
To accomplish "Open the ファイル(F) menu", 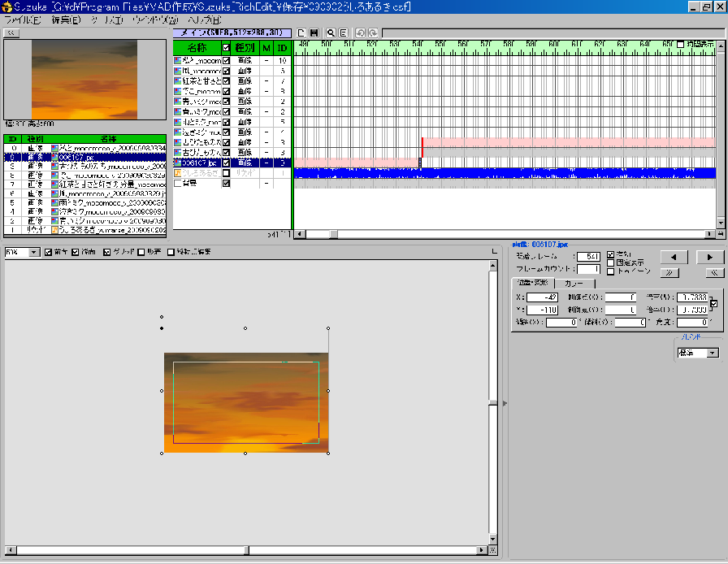I will point(22,20).
